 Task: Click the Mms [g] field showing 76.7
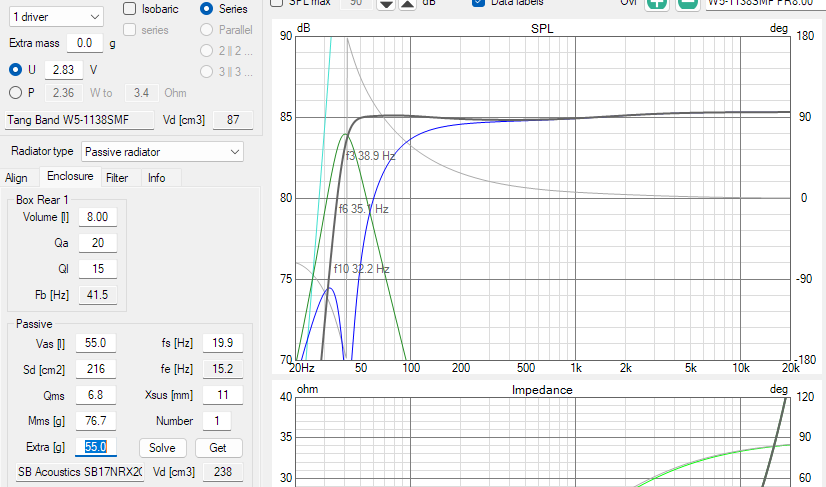tap(95, 421)
